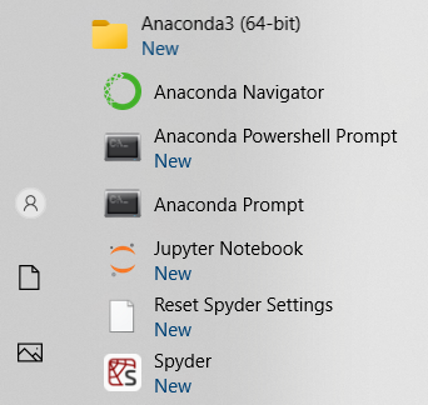This screenshot has width=428, height=405.
Task: Click the orange Jupyter Notebook icon
Action: 122,259
